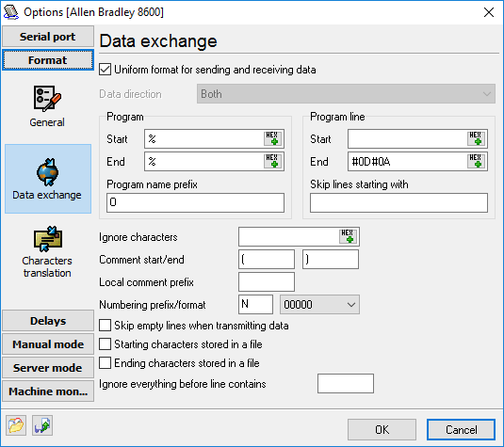Save settings using the export icon

[x=42, y=425]
